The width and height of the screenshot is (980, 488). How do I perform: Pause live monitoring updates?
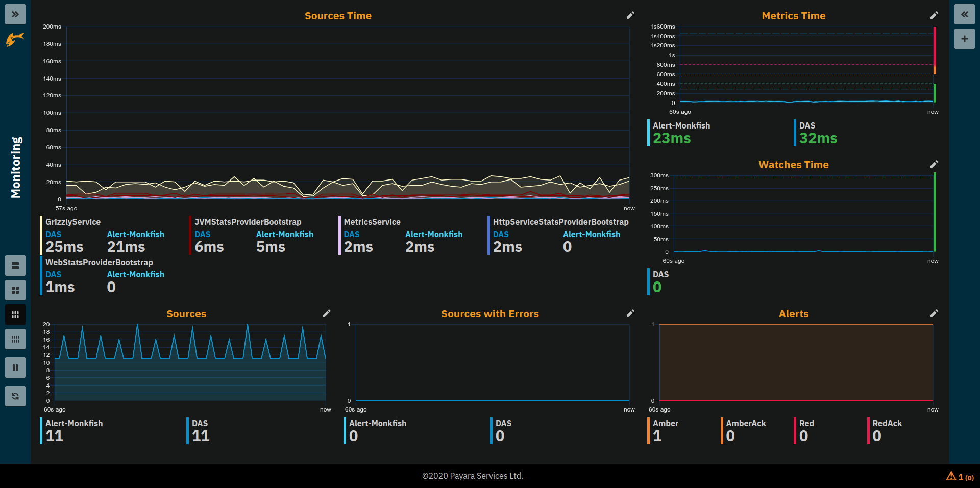[x=15, y=368]
